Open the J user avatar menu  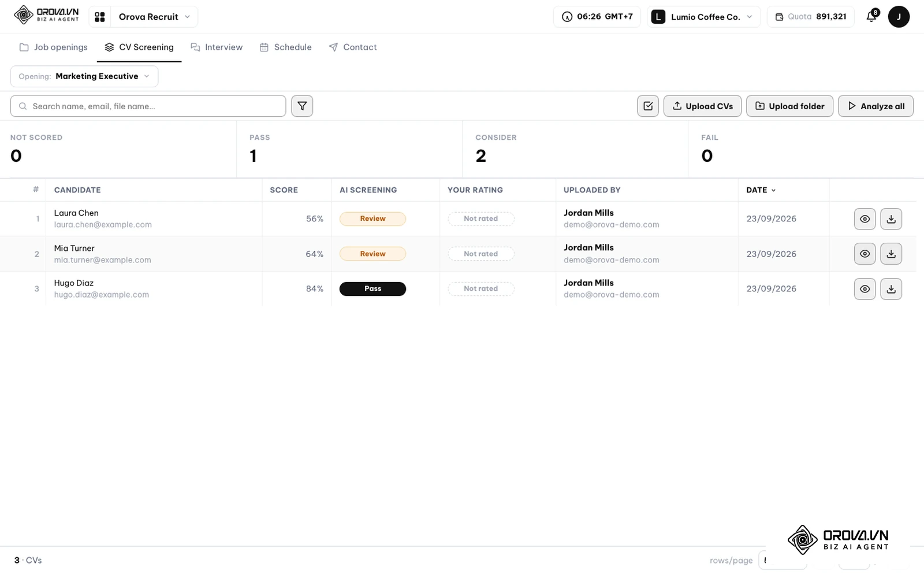[x=899, y=17]
